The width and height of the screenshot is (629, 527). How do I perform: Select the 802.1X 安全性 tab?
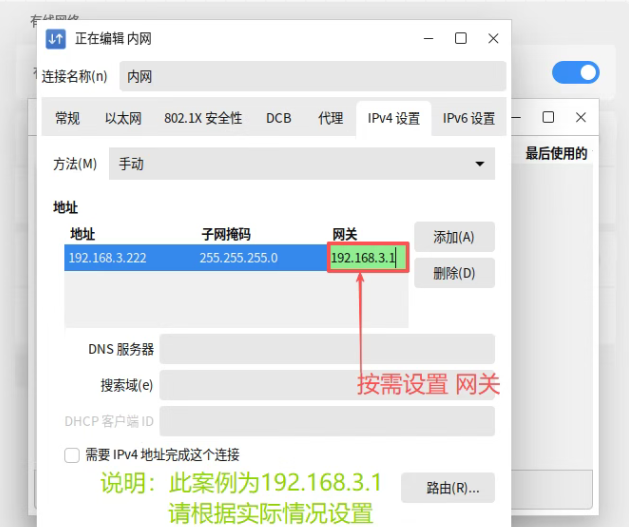[203, 118]
